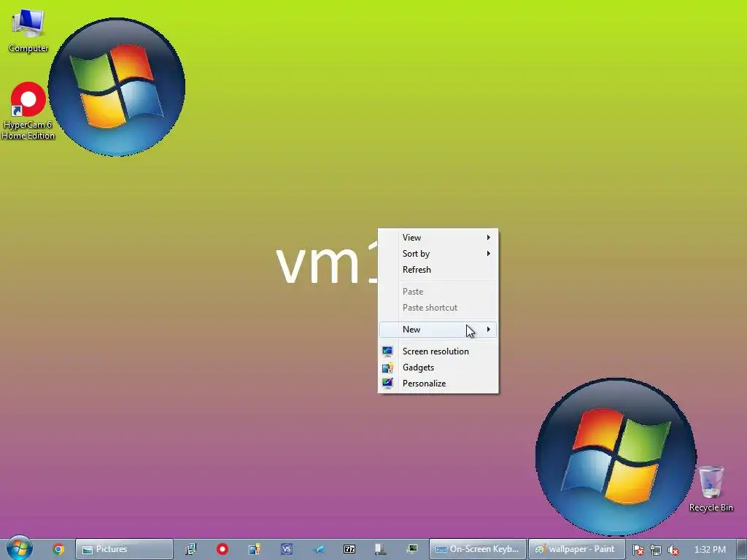Choose Gadgets from the context menu
747x560 pixels.
click(x=438, y=367)
